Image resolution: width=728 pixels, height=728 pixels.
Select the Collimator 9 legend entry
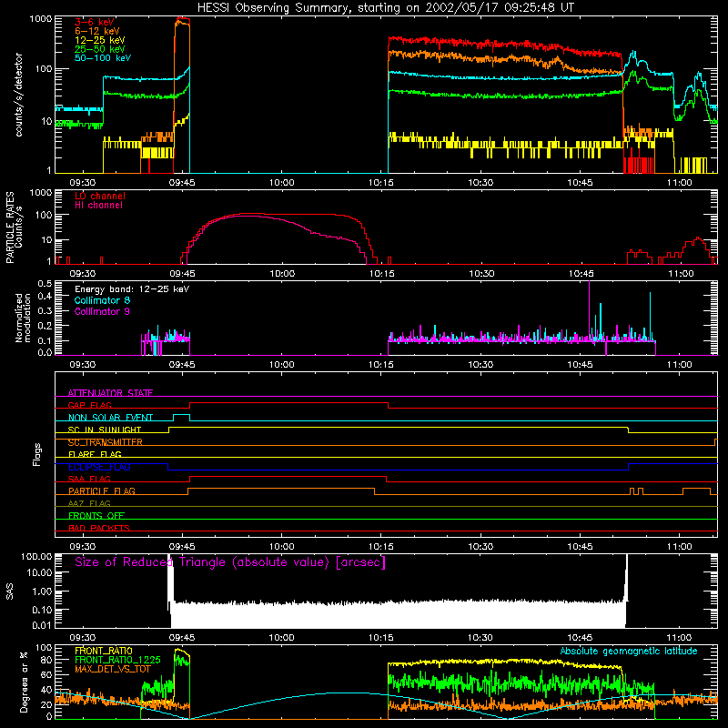[x=102, y=311]
